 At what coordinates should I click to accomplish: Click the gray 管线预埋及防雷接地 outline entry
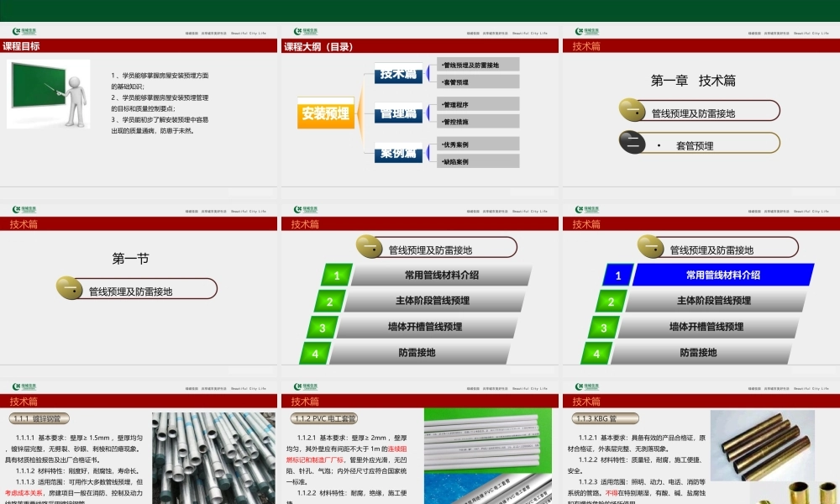click(x=478, y=65)
